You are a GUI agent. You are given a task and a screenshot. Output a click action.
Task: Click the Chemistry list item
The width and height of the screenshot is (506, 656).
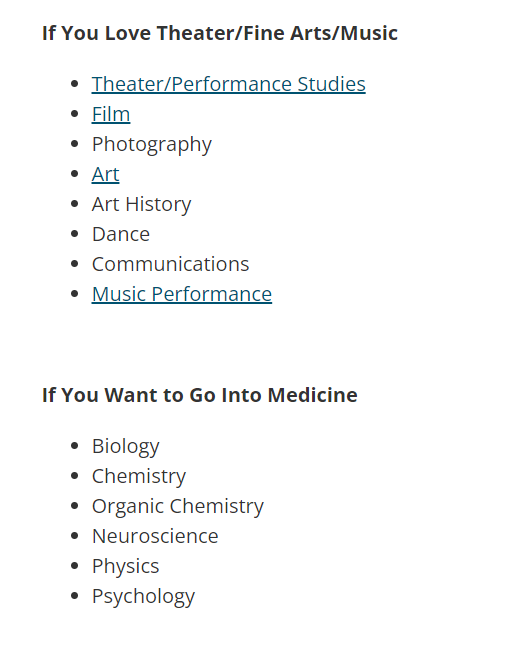pyautogui.click(x=139, y=477)
